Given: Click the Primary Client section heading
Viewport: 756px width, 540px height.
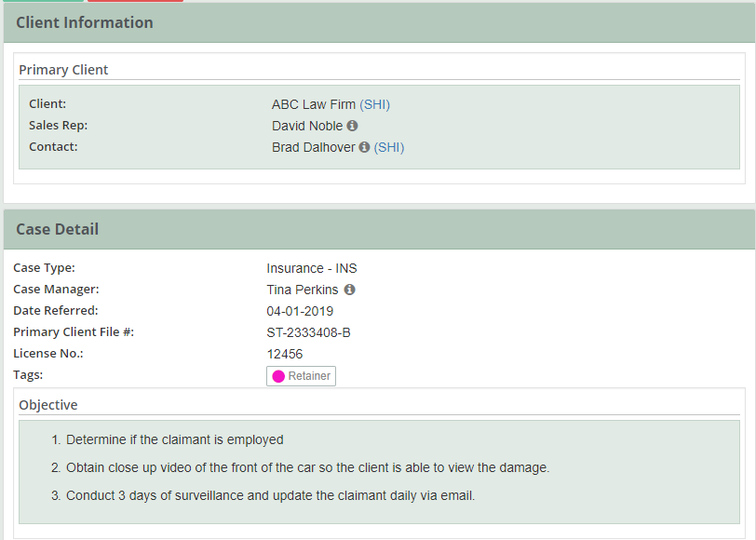Looking at the screenshot, I should click(63, 70).
